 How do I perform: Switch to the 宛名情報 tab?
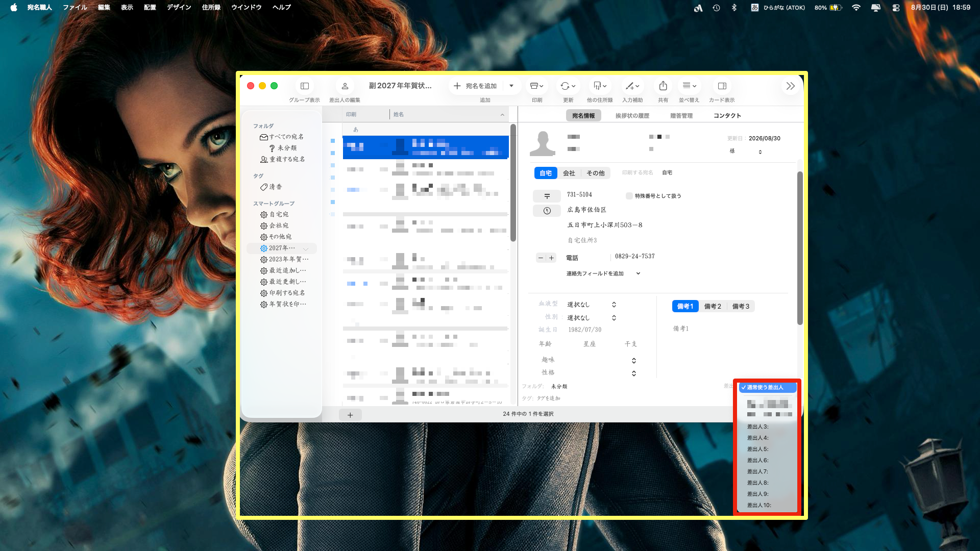[583, 116]
